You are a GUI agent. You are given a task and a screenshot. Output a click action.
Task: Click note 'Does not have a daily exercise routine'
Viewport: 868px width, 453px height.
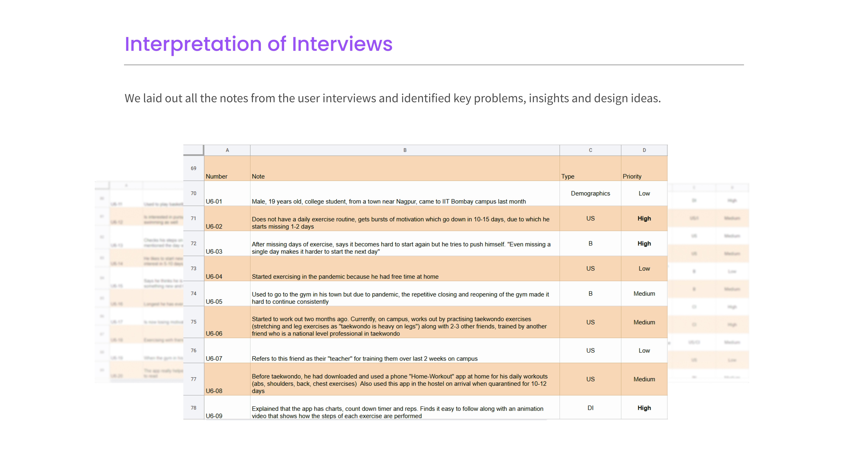(405, 218)
